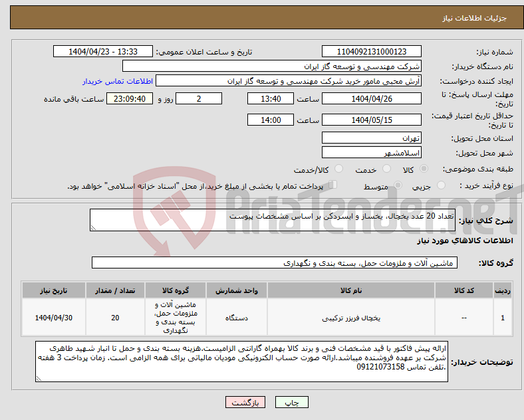Select the متوسط purchase type radio
The height and width of the screenshot is (420, 524).
[x=398, y=185]
